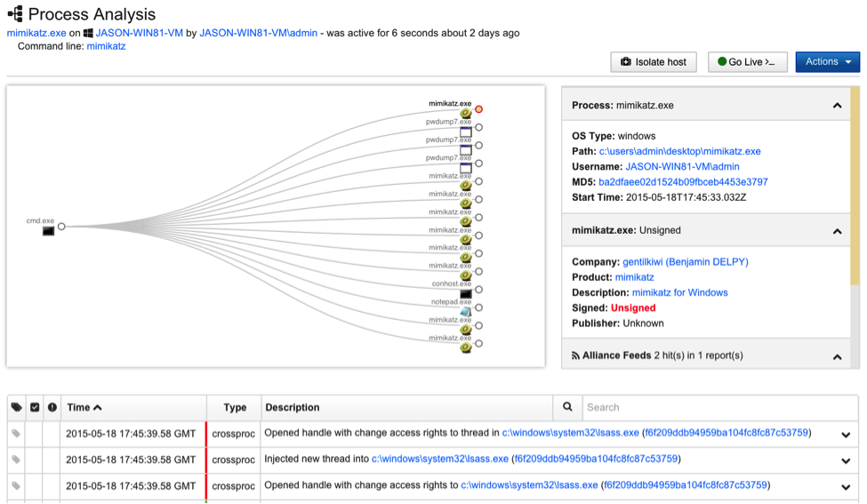
Task: Click the cmd.exe parent process node icon
Action: pyautogui.click(x=48, y=231)
